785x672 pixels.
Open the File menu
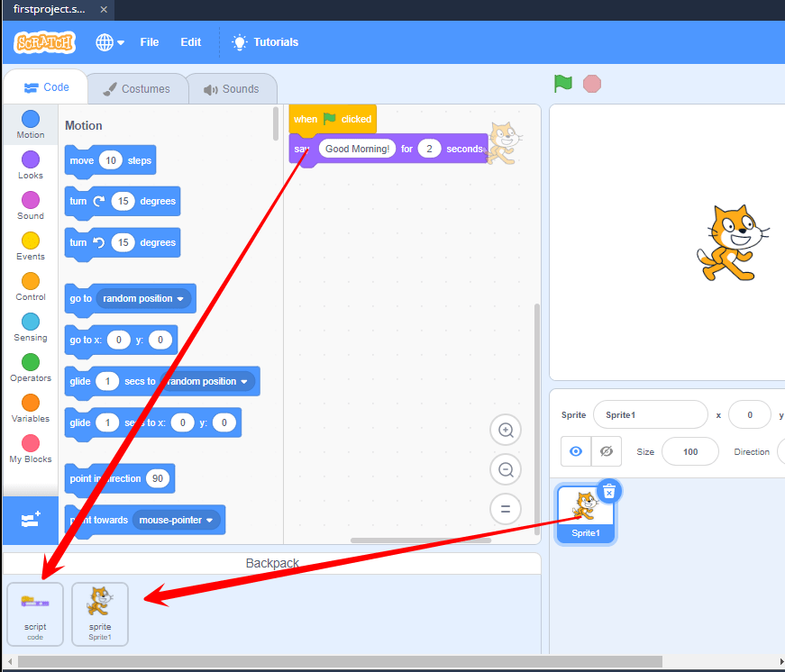tap(149, 41)
